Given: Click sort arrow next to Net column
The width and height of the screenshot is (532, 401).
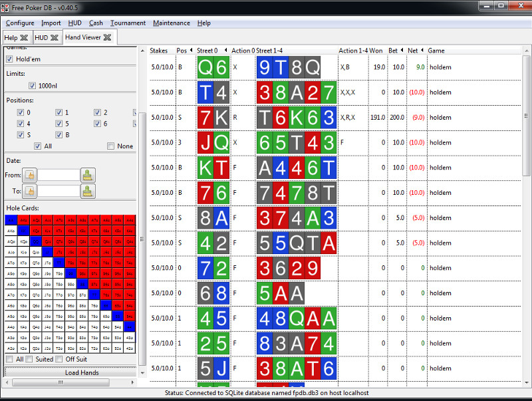Looking at the screenshot, I should click(x=422, y=51).
